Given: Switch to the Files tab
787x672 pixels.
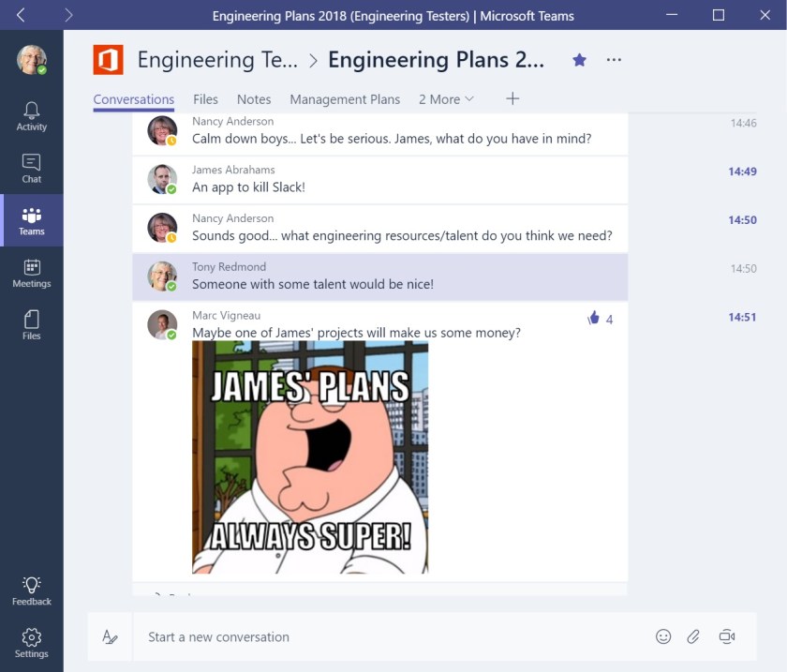Looking at the screenshot, I should pos(205,99).
